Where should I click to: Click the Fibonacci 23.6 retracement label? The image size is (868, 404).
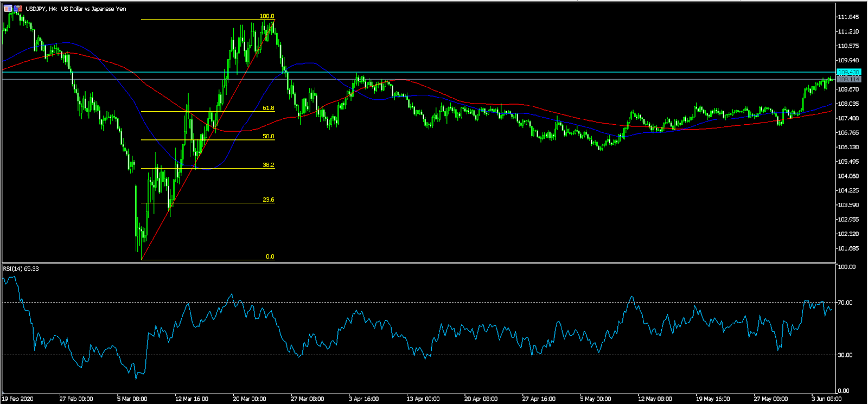click(268, 200)
